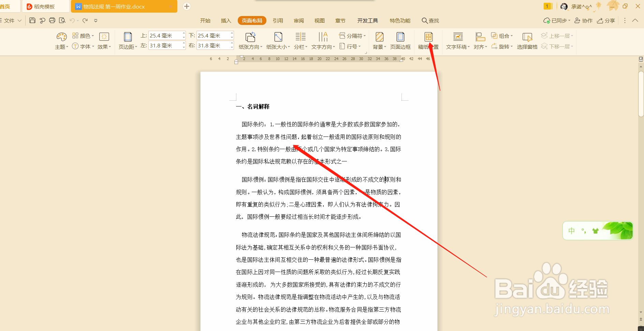Click the Collaborate button
Viewport: 644px width, 331px height.
(584, 20)
